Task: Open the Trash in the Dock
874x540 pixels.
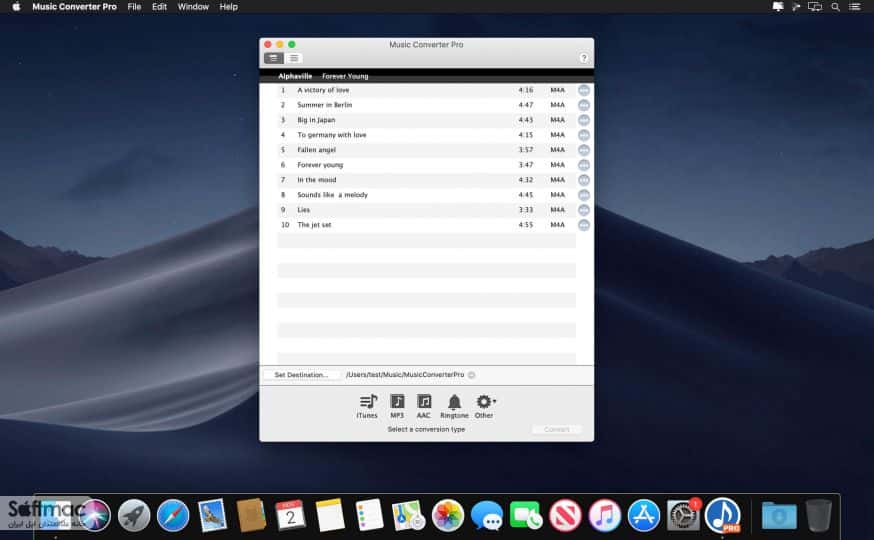Action: pyautogui.click(x=818, y=515)
